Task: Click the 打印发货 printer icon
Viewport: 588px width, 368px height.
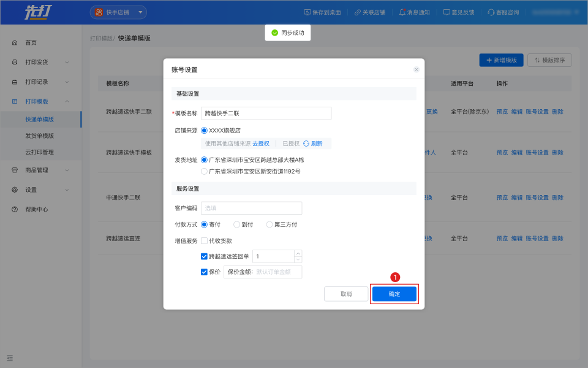Action: (15, 62)
